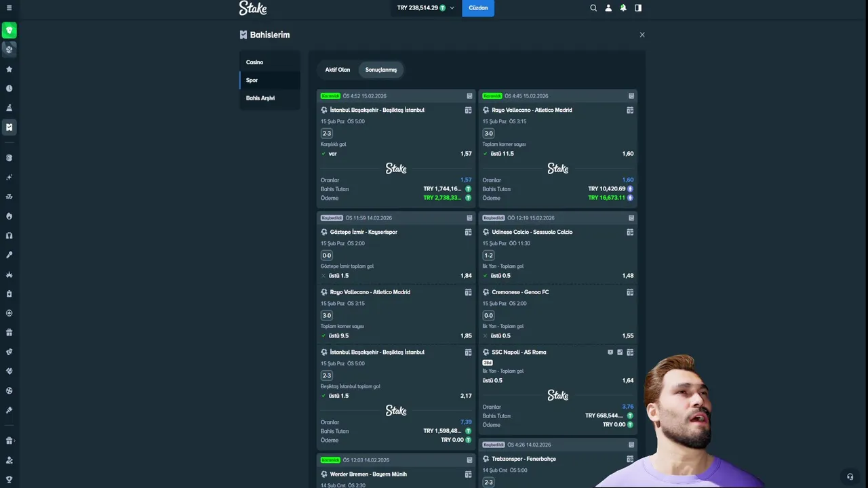Open stats icon for Göztepe İzmir - Kayserispor
This screenshot has width=868, height=488.
point(468,232)
